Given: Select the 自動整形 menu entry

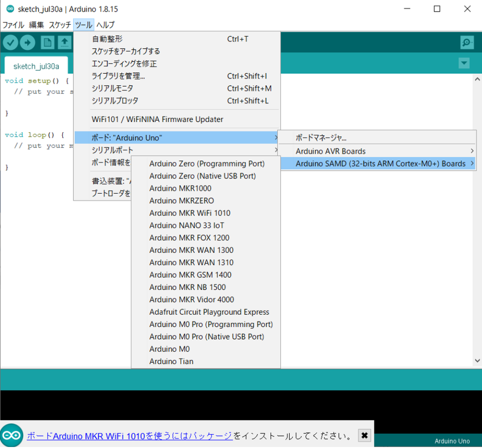Looking at the screenshot, I should click(107, 39).
